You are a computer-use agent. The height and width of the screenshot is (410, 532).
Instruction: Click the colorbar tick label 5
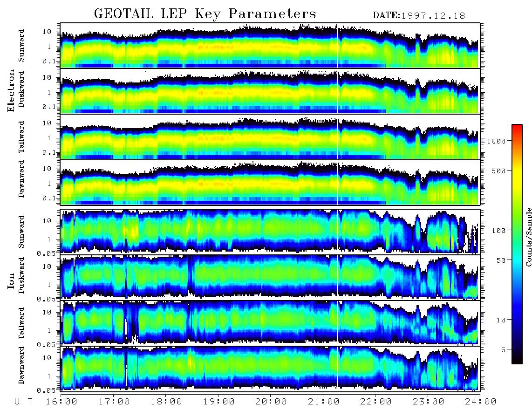tap(504, 349)
